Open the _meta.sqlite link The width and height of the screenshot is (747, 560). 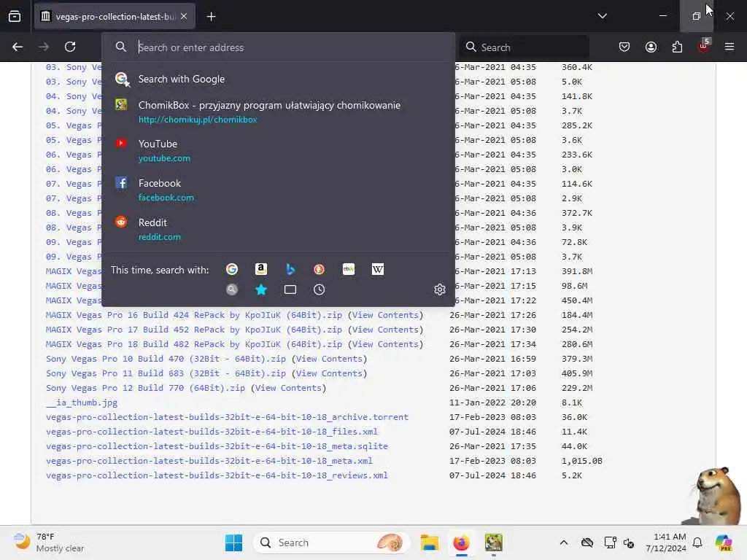pyautogui.click(x=217, y=446)
